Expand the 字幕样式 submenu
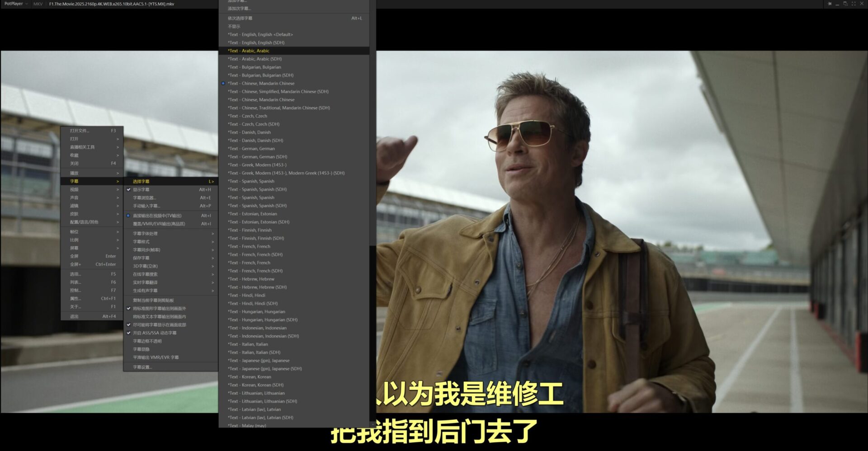868x451 pixels. coord(171,242)
